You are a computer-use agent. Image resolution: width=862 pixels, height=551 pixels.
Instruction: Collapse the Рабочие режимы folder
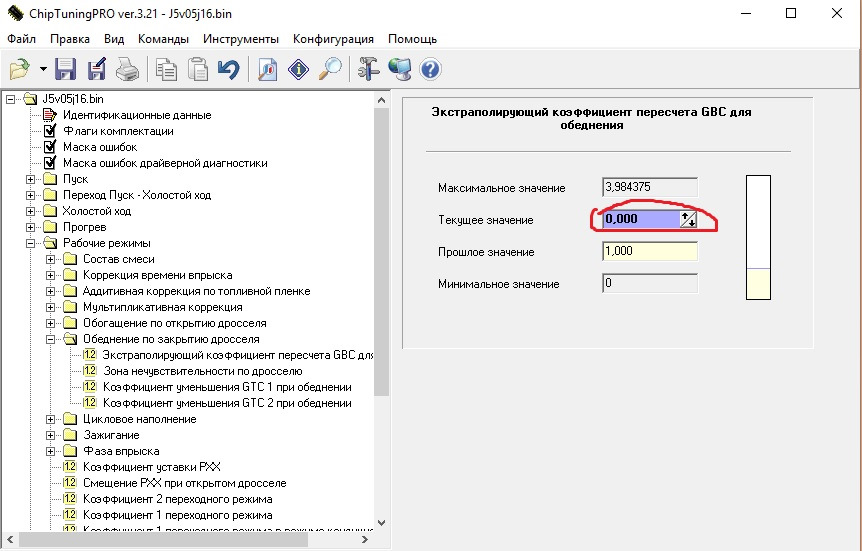31,243
